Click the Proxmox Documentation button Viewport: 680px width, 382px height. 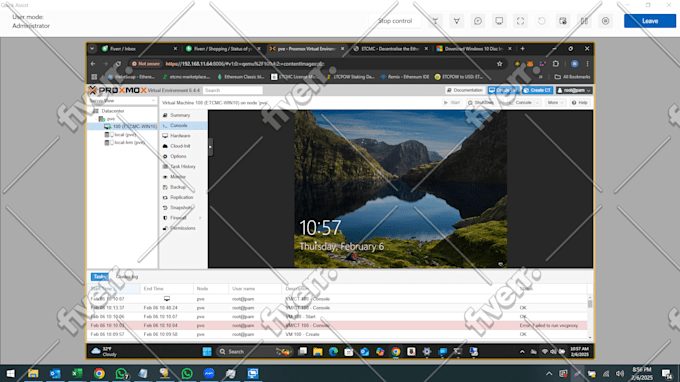[x=464, y=90]
